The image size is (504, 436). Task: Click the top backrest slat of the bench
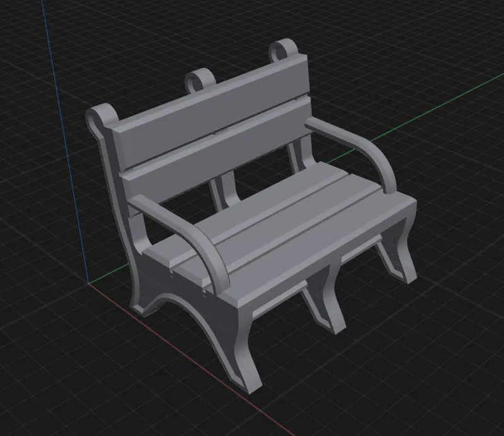point(212,111)
